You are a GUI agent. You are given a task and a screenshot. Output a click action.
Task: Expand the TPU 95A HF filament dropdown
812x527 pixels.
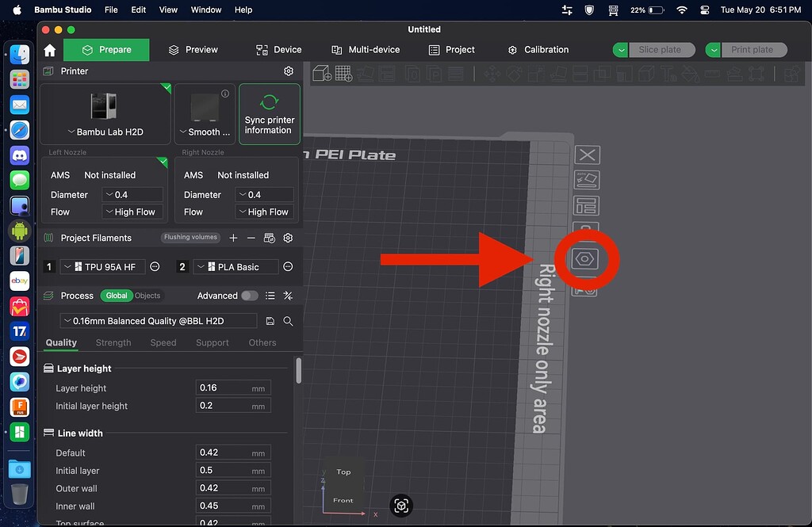pos(103,267)
